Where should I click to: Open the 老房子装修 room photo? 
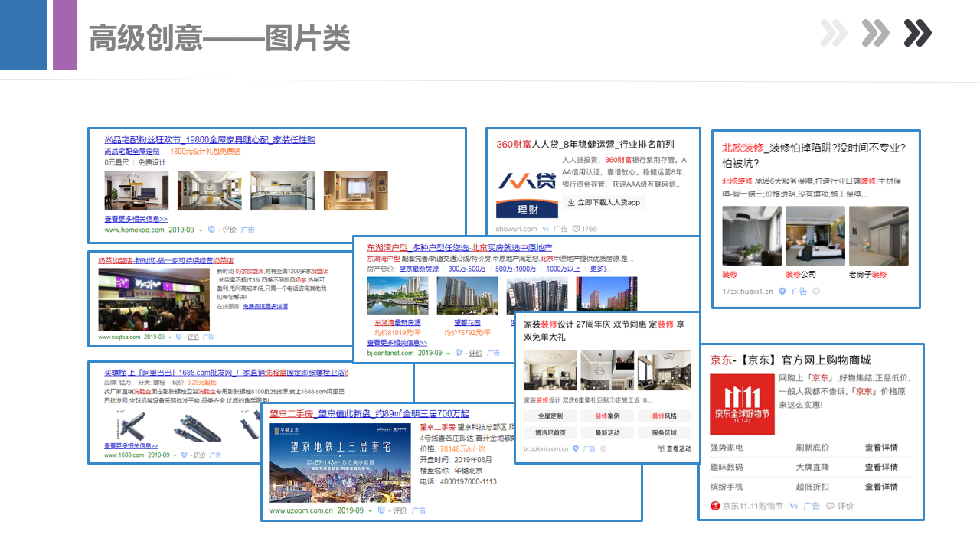[x=878, y=236]
